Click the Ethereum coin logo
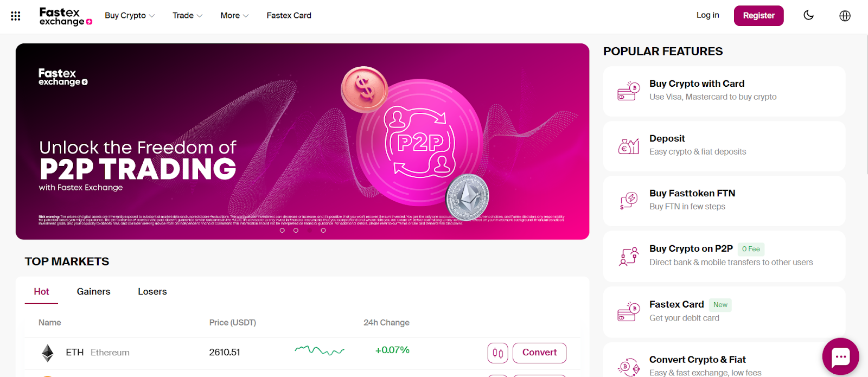This screenshot has width=868, height=377. 48,353
